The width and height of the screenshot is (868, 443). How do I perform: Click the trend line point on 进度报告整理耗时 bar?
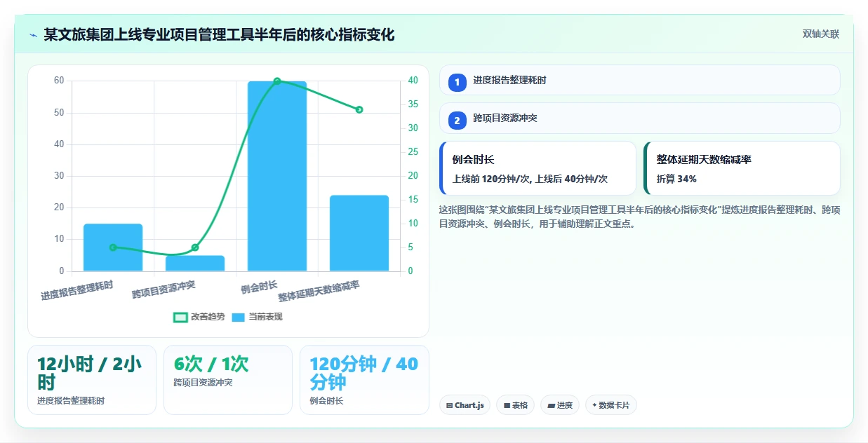click(x=113, y=247)
